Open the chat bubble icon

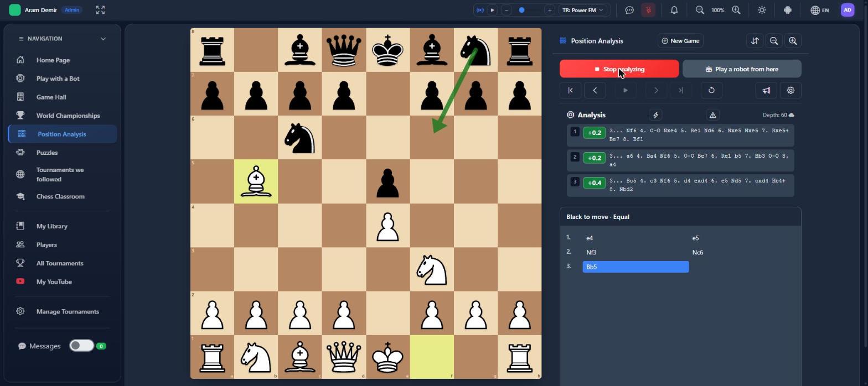click(629, 10)
